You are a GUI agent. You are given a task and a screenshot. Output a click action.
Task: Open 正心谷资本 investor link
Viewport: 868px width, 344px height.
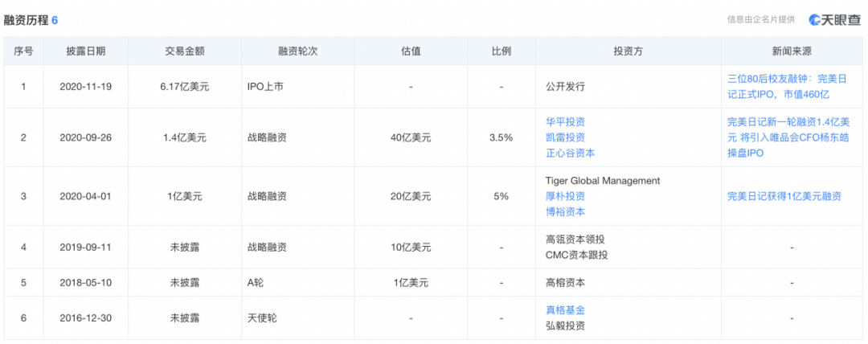(570, 153)
